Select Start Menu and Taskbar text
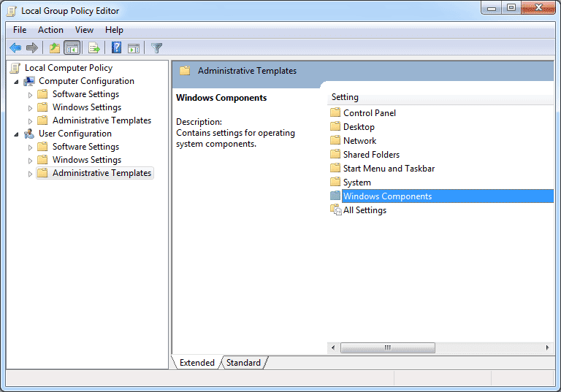The width and height of the screenshot is (561, 392). 389,169
